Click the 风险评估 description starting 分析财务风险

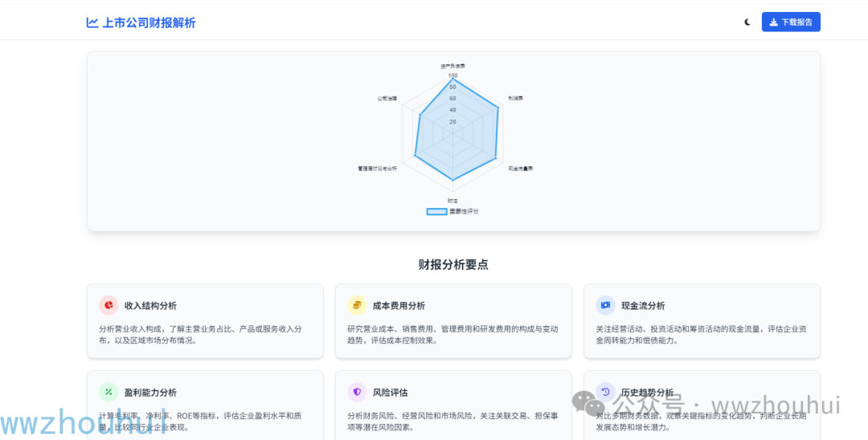(452, 422)
